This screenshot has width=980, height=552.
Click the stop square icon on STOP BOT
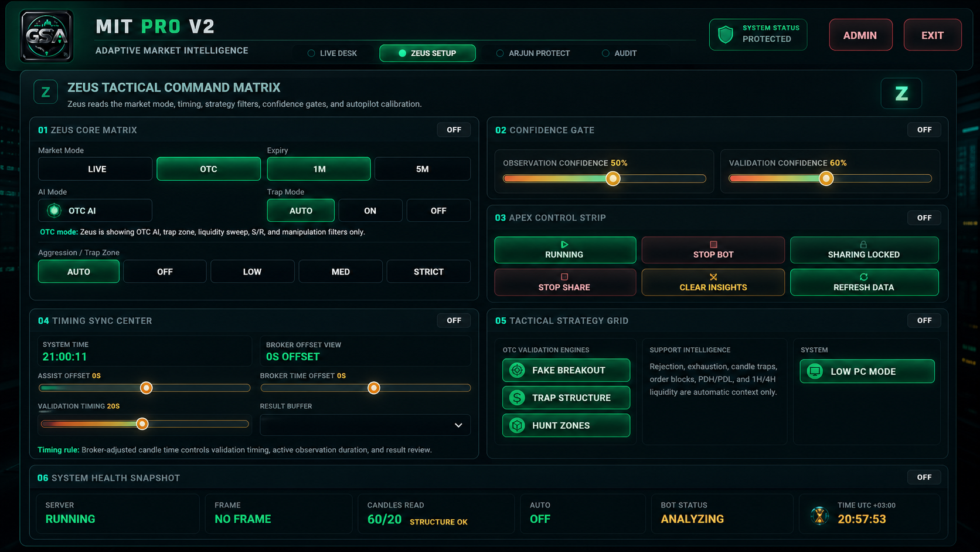[x=713, y=244]
